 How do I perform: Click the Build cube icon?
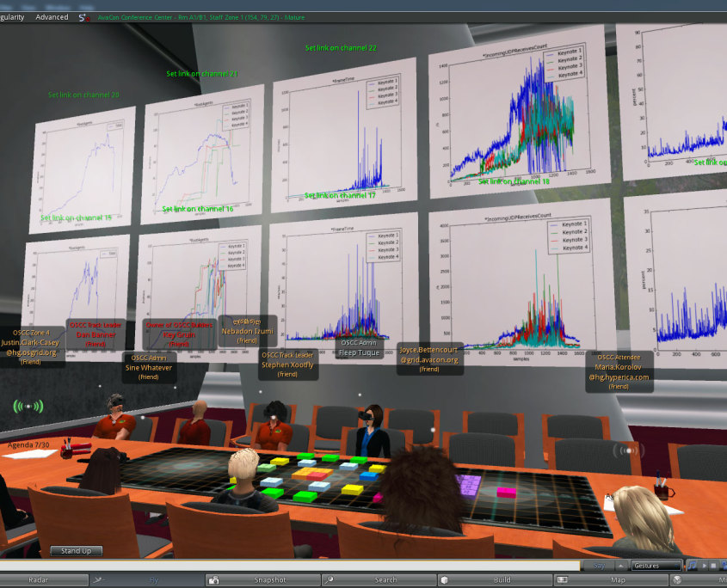pos(444,580)
